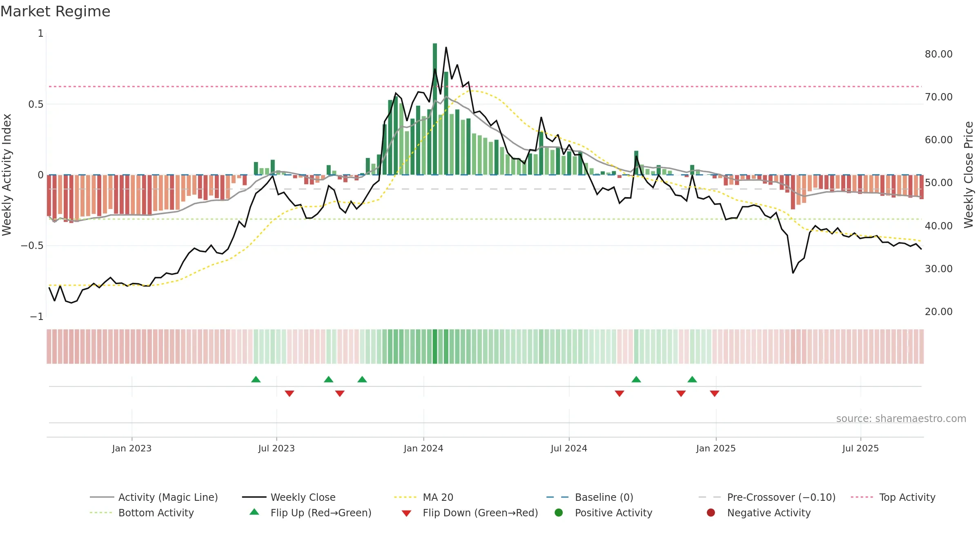Click the Weekly Activity Index axis title
The height and width of the screenshot is (551, 980).
[x=7, y=175]
